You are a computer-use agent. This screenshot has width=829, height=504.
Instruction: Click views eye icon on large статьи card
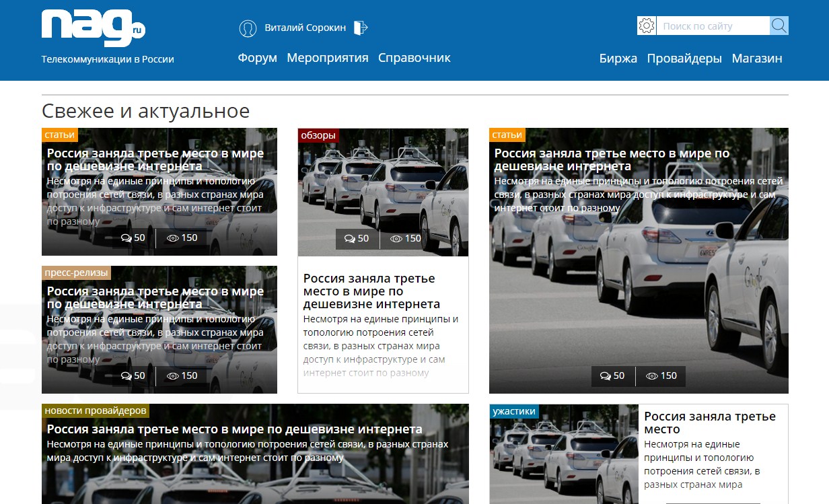click(651, 376)
